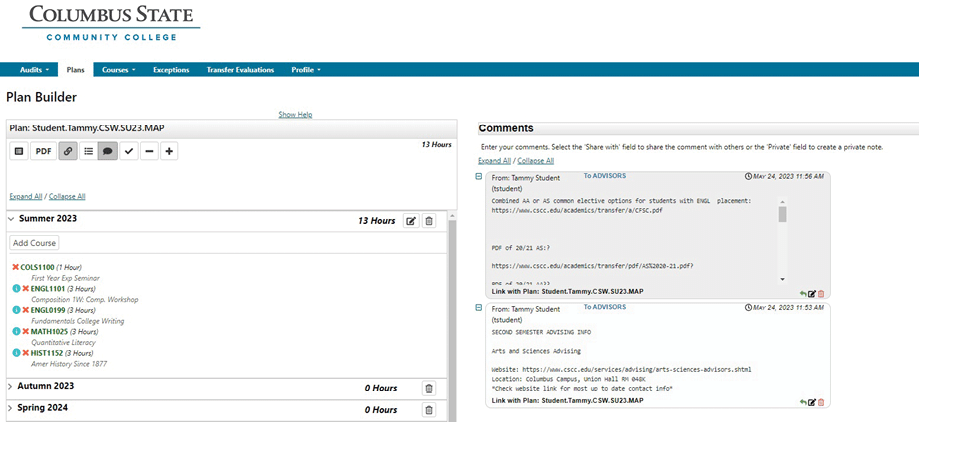Collapse the first comment with minus box
Screen dimensions: 979x461
click(x=479, y=176)
